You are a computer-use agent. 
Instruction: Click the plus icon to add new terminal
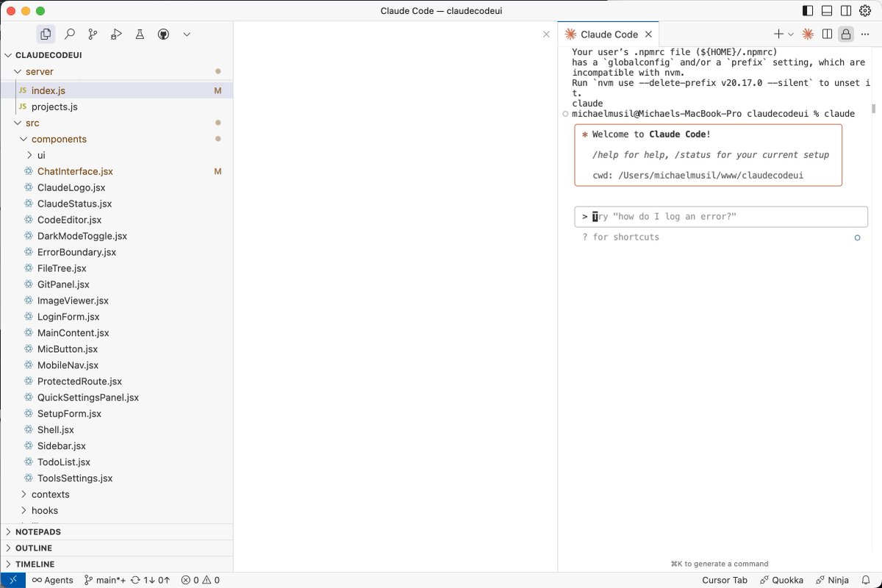[x=778, y=34]
